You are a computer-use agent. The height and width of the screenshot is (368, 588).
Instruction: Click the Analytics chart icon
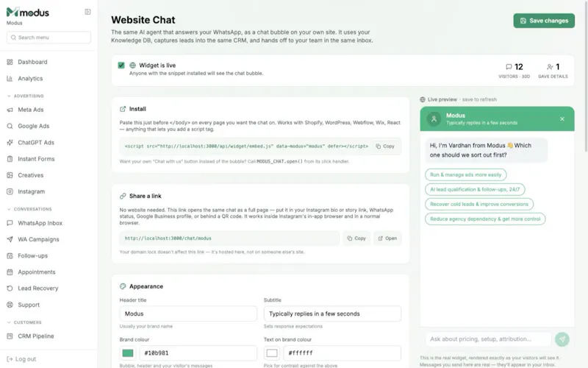pyautogui.click(x=10, y=79)
